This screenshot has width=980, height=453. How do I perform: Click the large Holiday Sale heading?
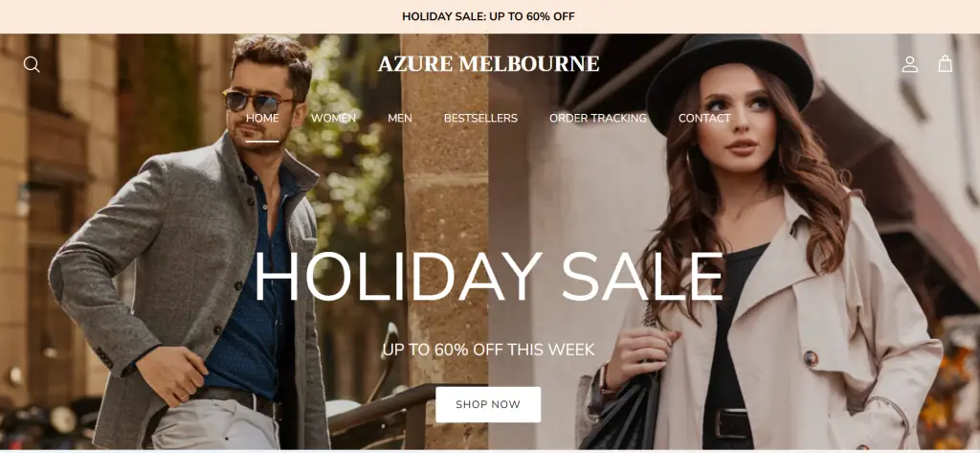[x=489, y=278]
